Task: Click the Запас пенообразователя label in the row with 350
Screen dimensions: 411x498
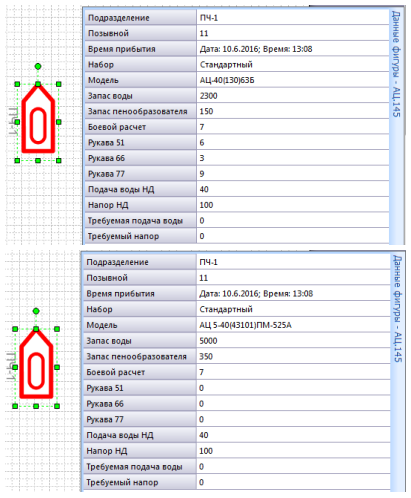Action: coord(136,356)
